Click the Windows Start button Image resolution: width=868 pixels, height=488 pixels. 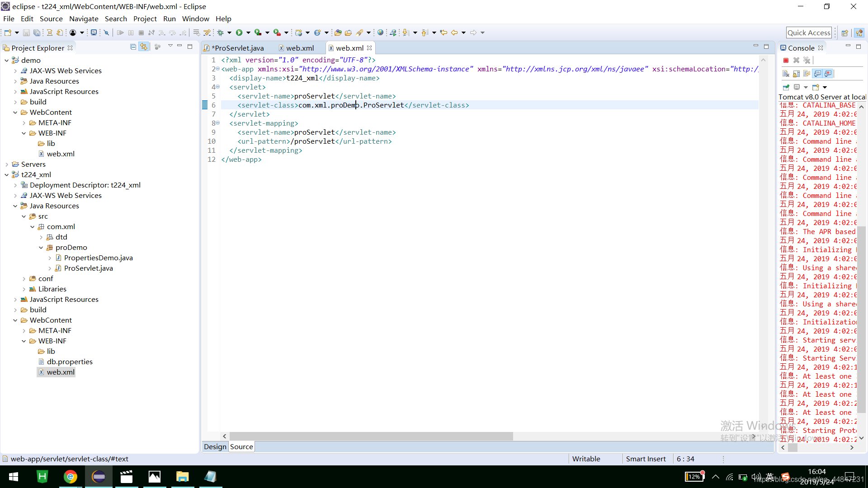point(14,477)
